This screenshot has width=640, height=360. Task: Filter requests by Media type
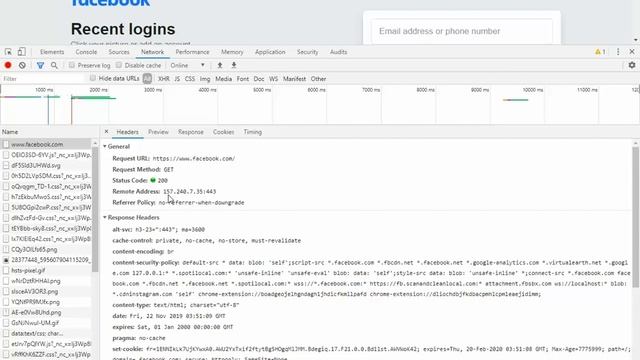click(x=223, y=79)
